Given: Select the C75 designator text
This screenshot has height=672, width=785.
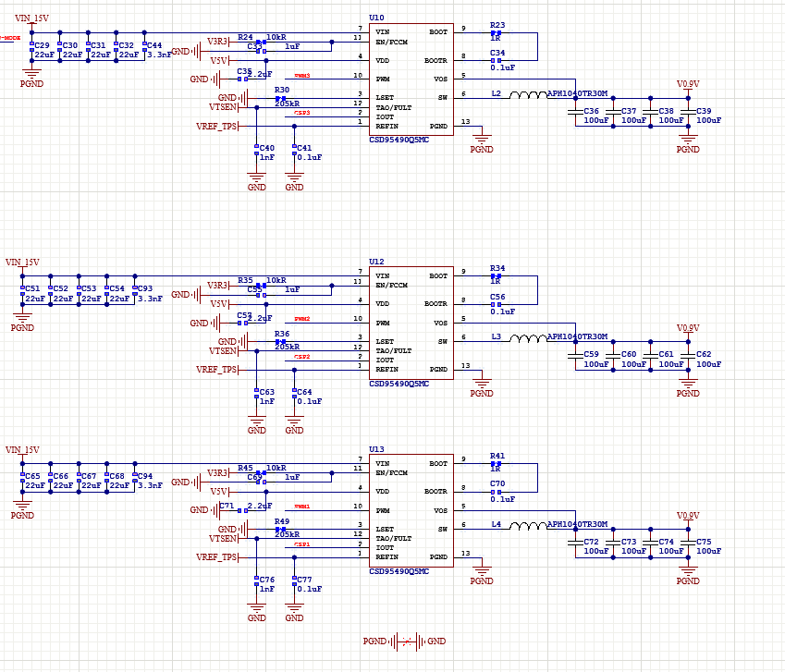Looking at the screenshot, I should (x=704, y=542).
